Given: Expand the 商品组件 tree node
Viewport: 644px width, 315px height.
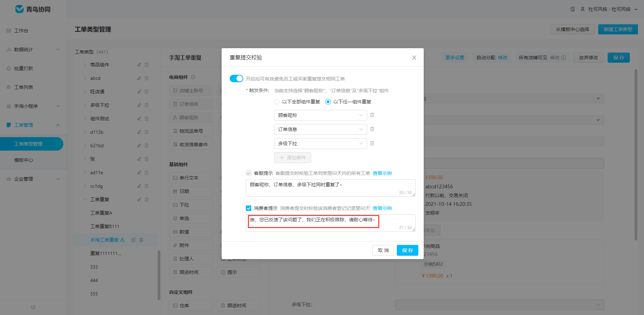Looking at the screenshot, I should [x=85, y=65].
